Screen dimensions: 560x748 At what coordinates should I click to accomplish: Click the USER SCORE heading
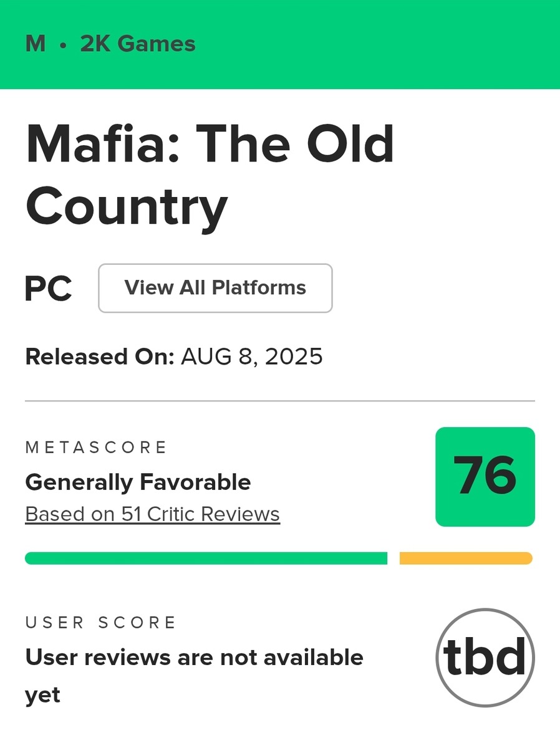[x=101, y=622]
